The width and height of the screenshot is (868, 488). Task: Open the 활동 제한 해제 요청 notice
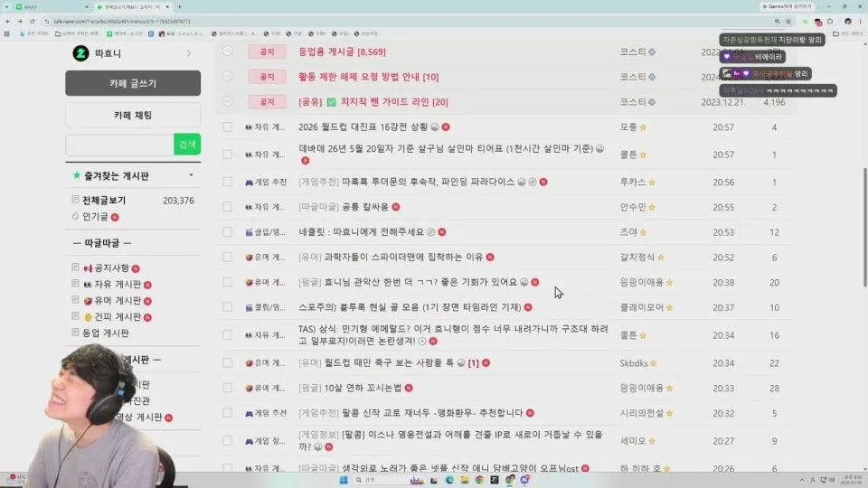pos(369,77)
